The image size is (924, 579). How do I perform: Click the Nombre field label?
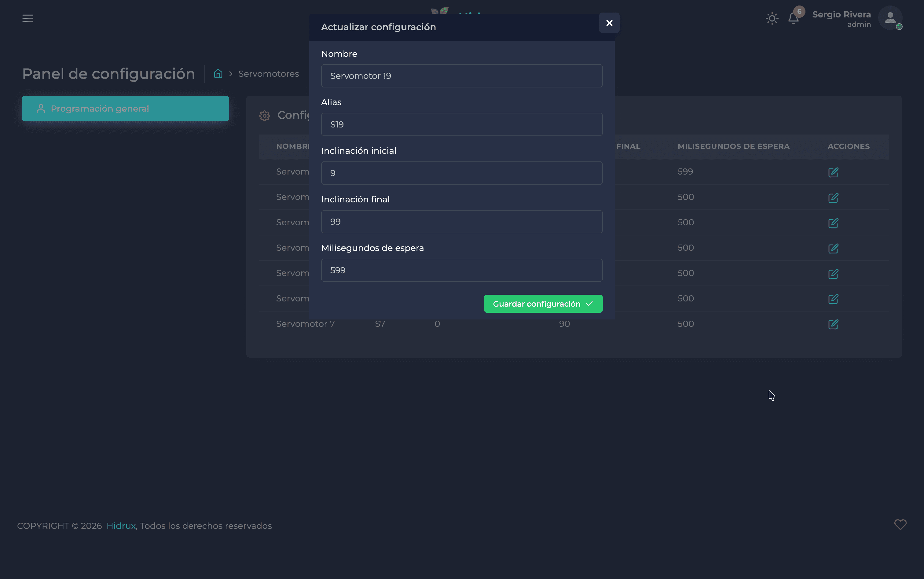point(339,54)
